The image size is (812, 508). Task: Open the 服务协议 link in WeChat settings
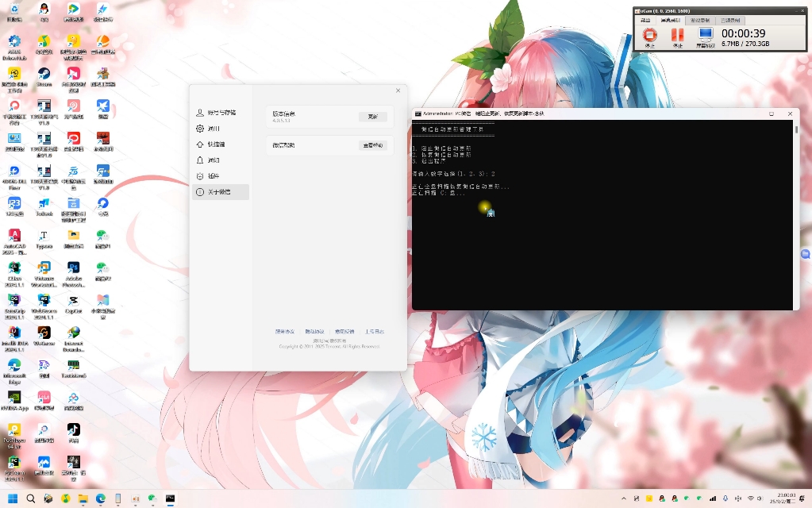[x=285, y=332]
